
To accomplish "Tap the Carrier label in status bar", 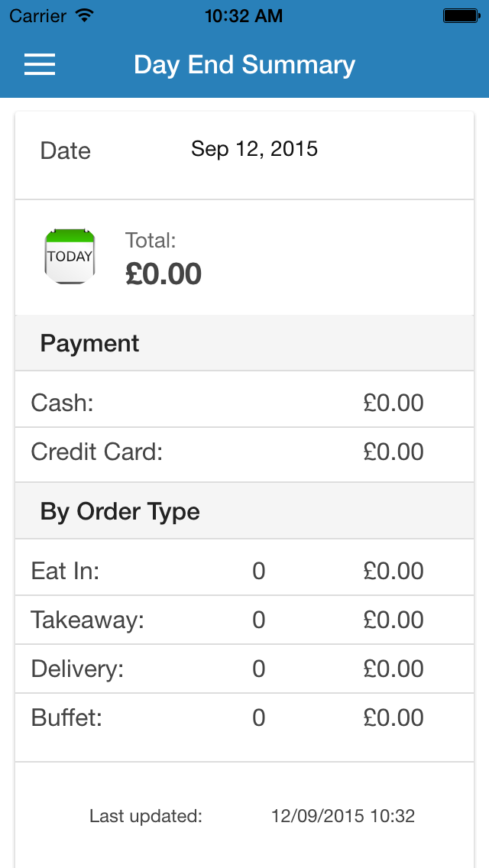I will [38, 15].
